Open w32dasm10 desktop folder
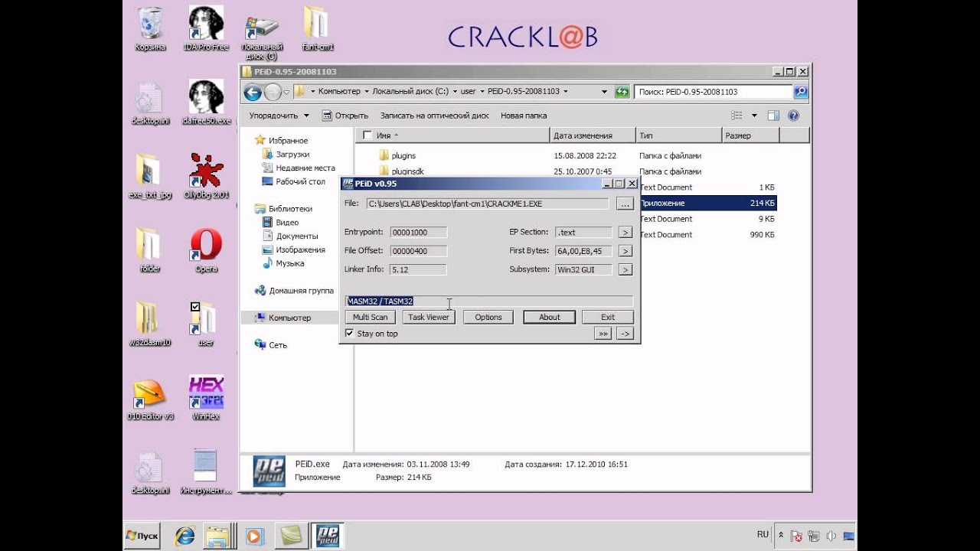The height and width of the screenshot is (551, 980). (150, 324)
